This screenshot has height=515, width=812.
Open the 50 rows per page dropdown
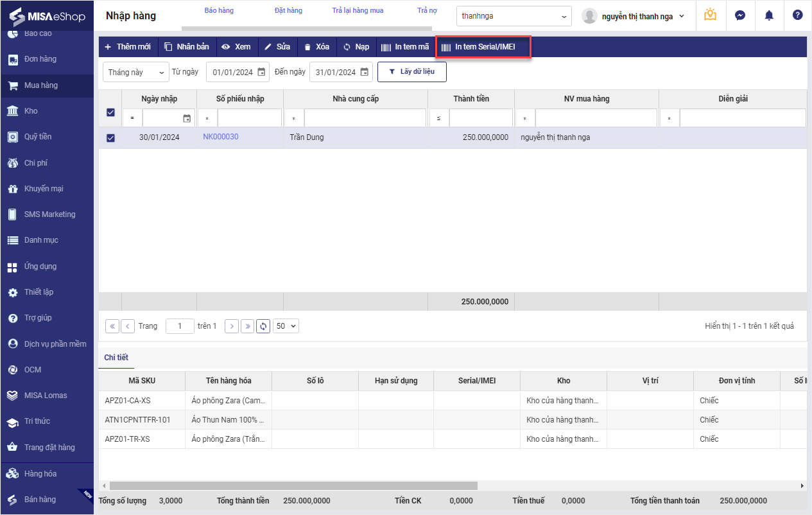tap(286, 326)
